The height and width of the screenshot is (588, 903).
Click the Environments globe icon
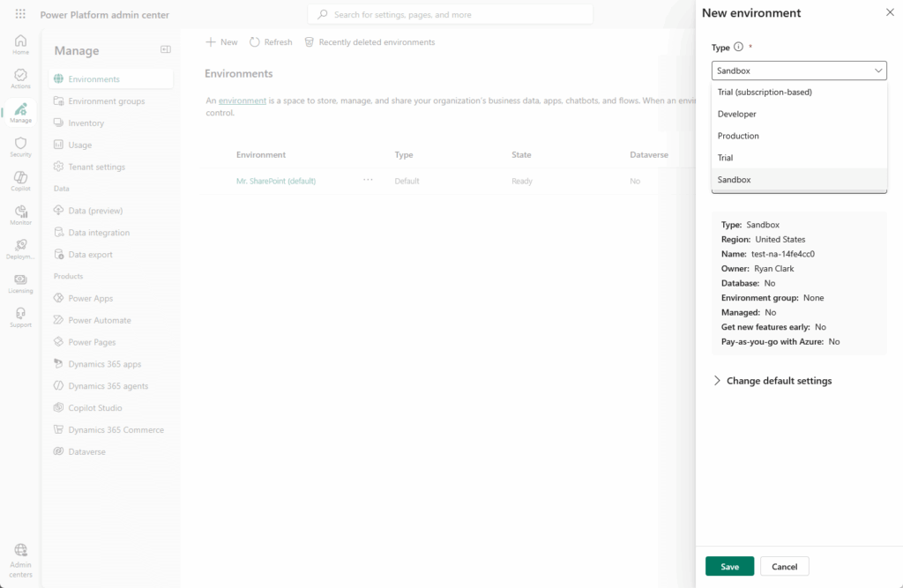point(59,78)
